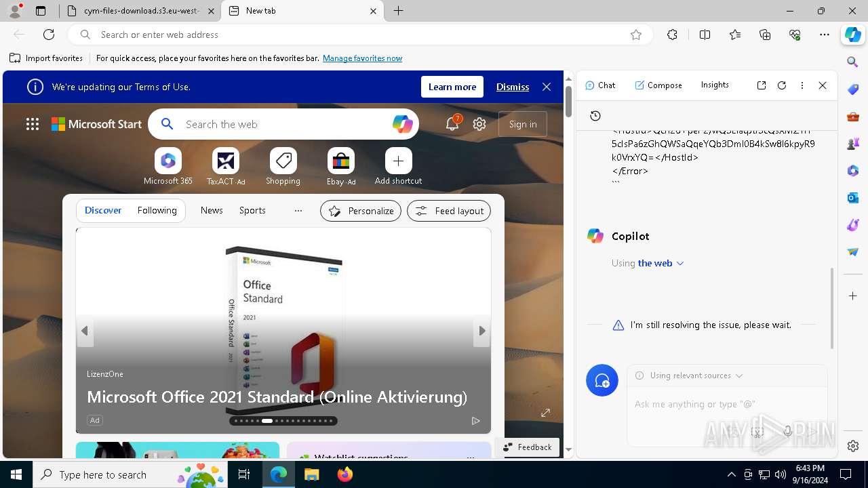Screen dimensions: 868x488
Task: Open the Shopping shortcut tile
Action: point(283,166)
